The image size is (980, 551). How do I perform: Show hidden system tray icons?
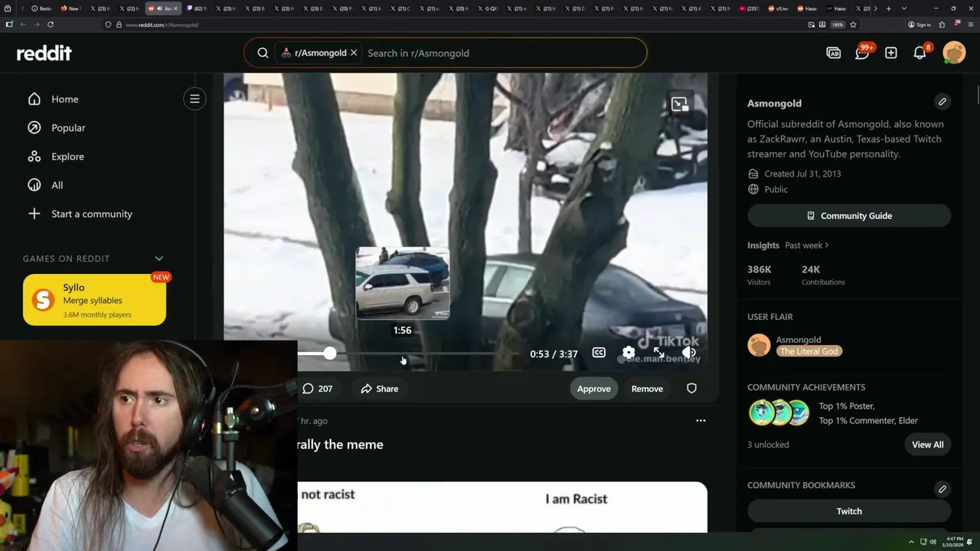click(x=911, y=542)
